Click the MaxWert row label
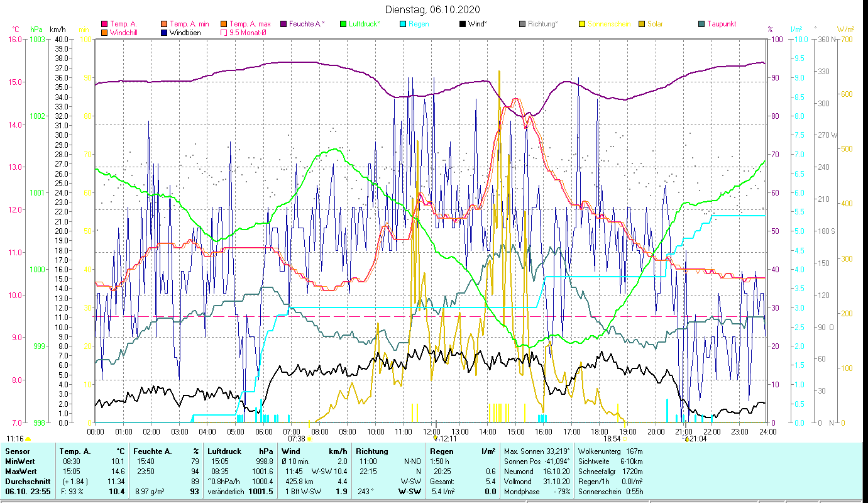 click(20, 472)
